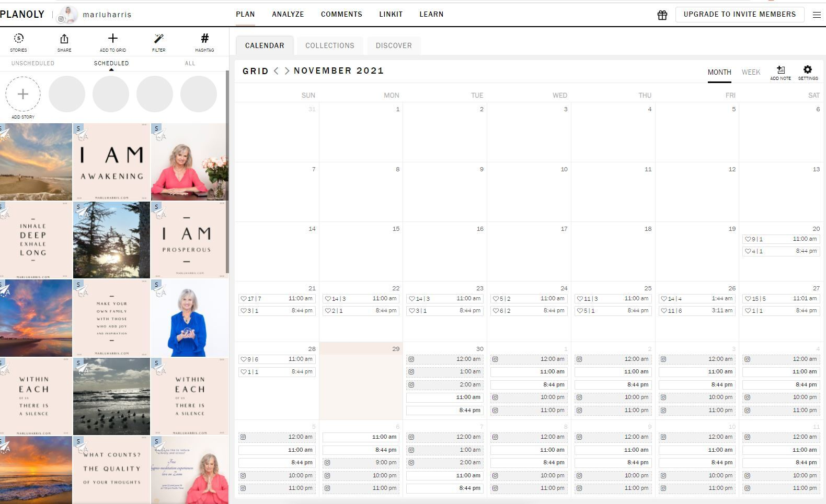Click the first empty story placeholder circle
Viewport: 826px width, 504px height.
coord(67,94)
